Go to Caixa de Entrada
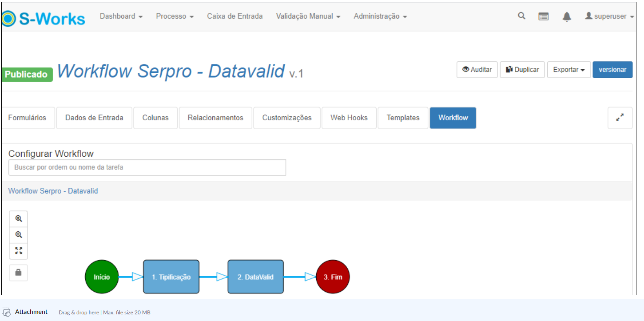 [235, 16]
